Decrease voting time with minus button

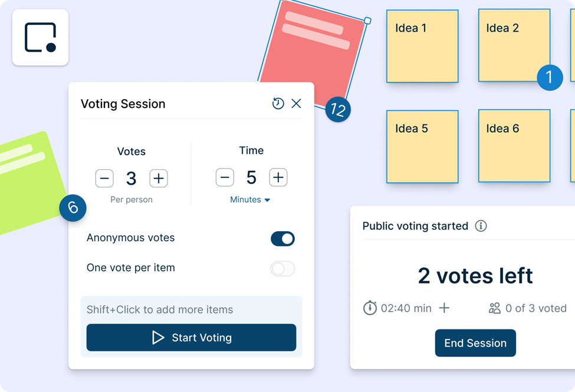point(225,177)
